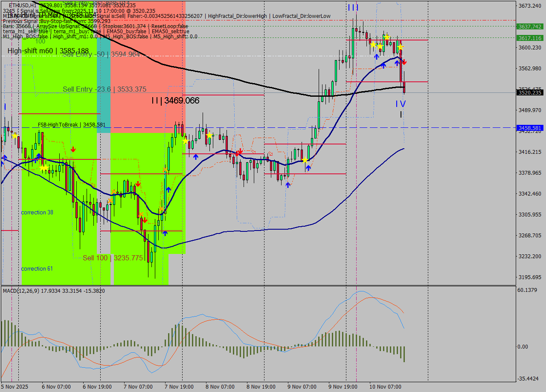Click the green 3617.116 price tag
The width and height of the screenshot is (546, 392).
(529, 38)
